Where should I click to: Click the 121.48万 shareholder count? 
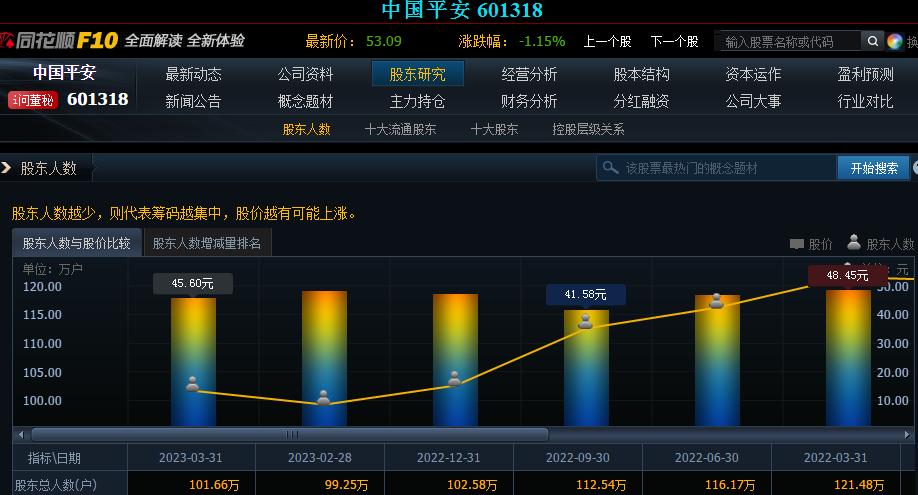pyautogui.click(x=859, y=485)
